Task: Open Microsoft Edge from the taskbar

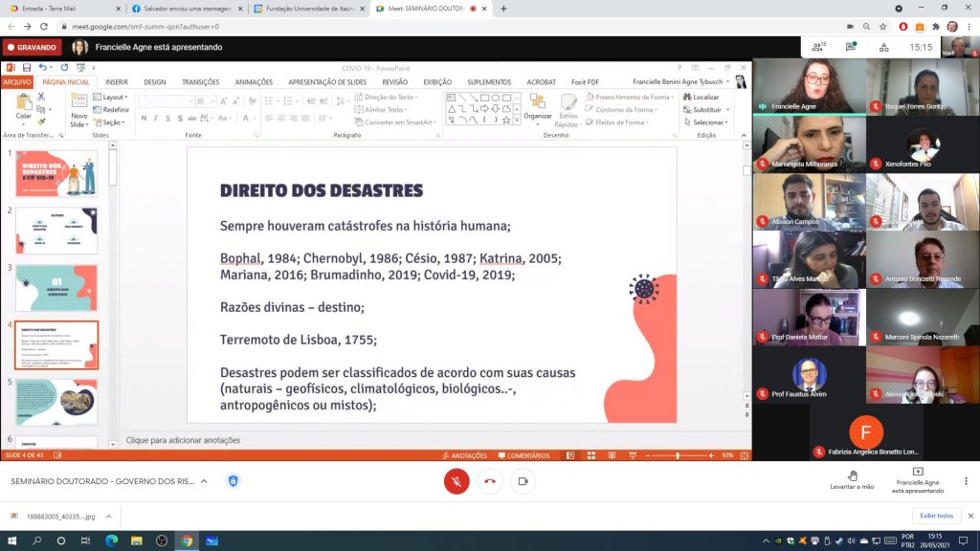Action: pyautogui.click(x=112, y=540)
